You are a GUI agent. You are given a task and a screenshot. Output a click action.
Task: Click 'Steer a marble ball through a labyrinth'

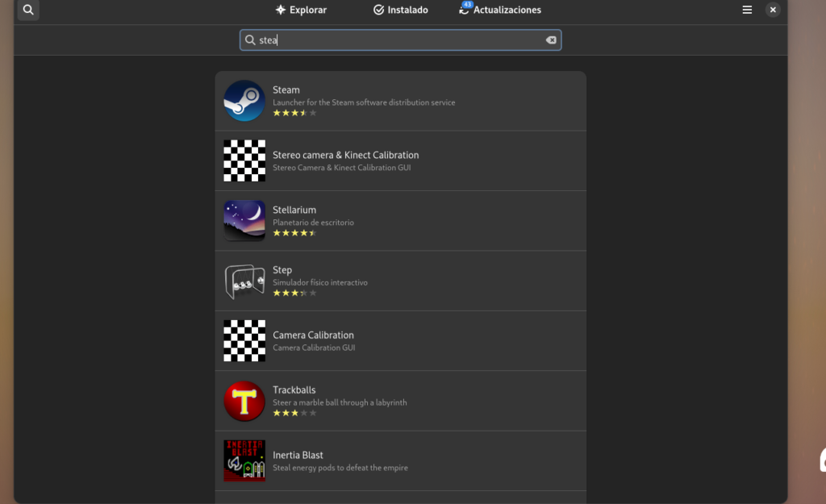pyautogui.click(x=340, y=402)
